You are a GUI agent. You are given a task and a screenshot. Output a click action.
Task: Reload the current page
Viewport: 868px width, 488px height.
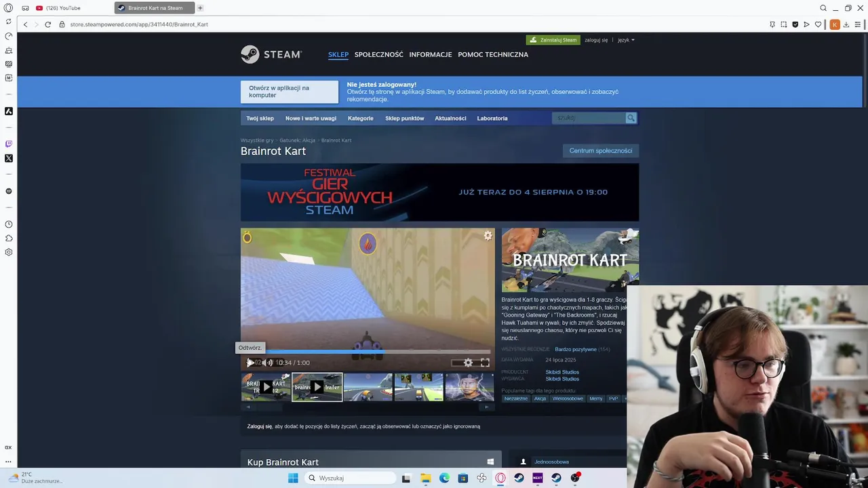pyautogui.click(x=47, y=24)
